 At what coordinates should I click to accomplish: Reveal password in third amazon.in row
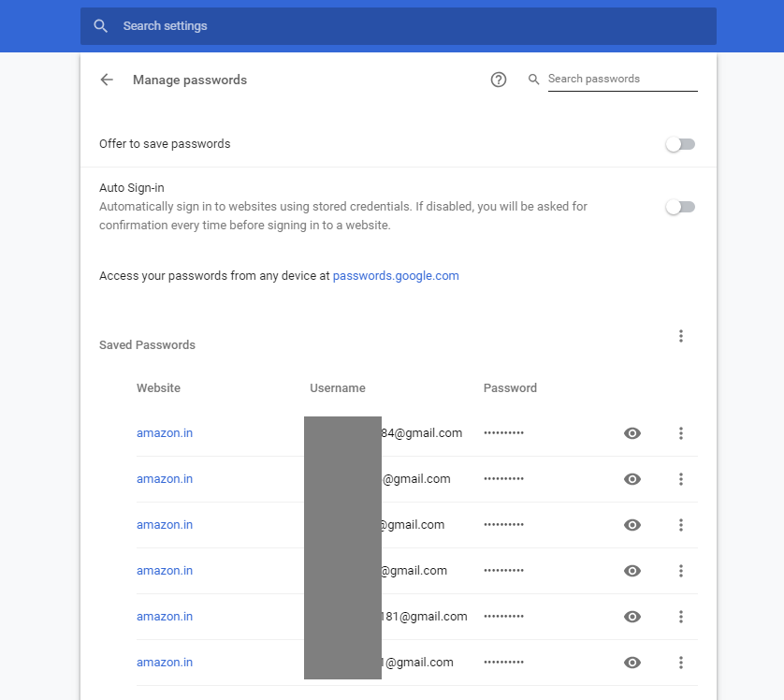[632, 525]
